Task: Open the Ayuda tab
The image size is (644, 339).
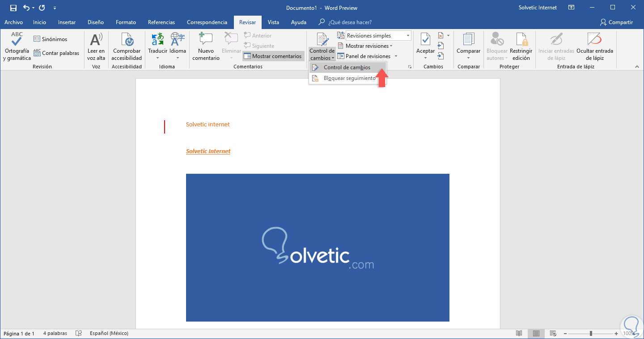Action: coord(299,22)
